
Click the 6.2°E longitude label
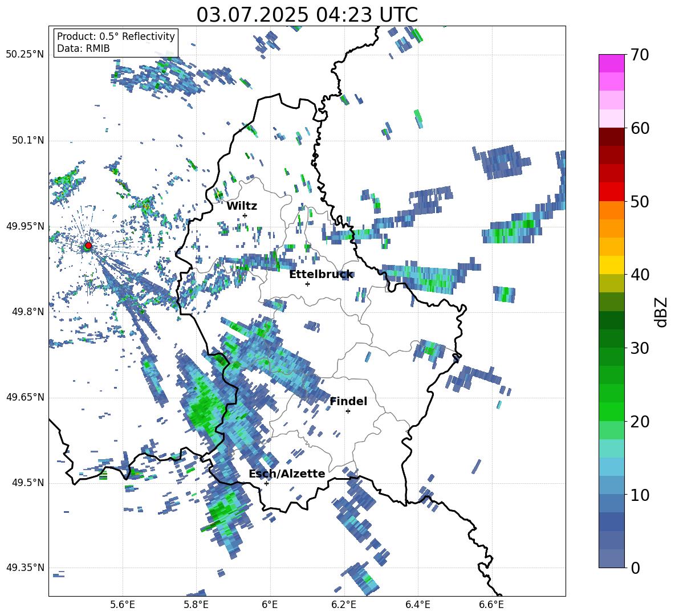click(344, 605)
